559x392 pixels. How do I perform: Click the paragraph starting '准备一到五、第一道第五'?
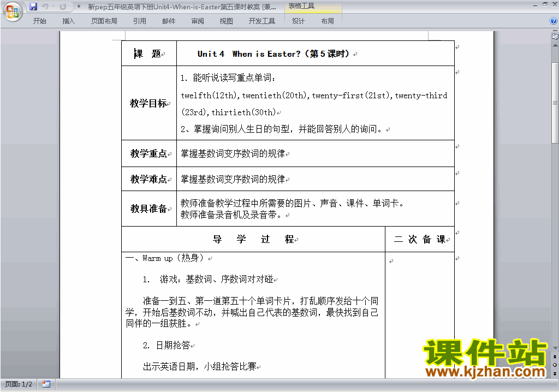(252, 312)
